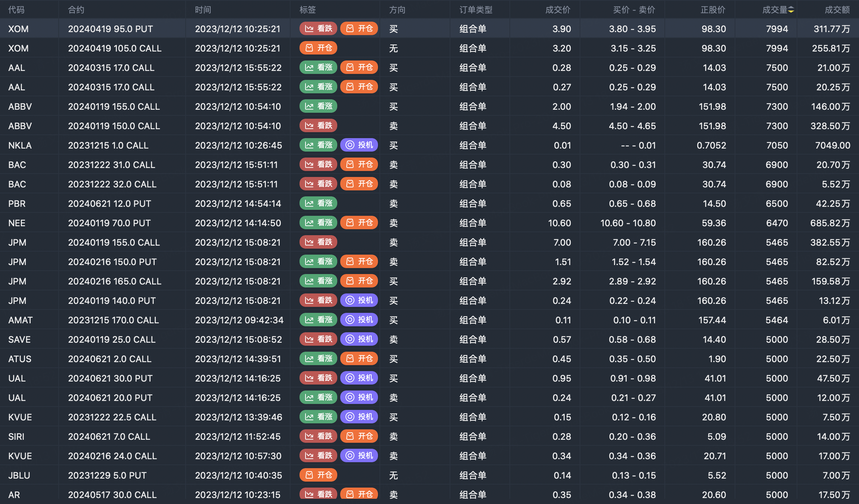Open contract 20240119 70.0 PUT for NEE
Screen dimensions: 859x504
point(109,223)
